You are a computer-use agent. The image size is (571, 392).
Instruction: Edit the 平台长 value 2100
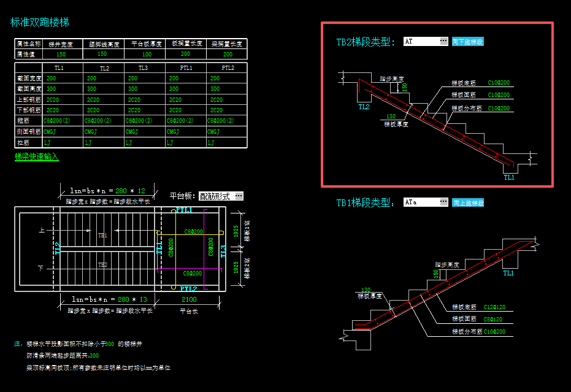pyautogui.click(x=189, y=299)
